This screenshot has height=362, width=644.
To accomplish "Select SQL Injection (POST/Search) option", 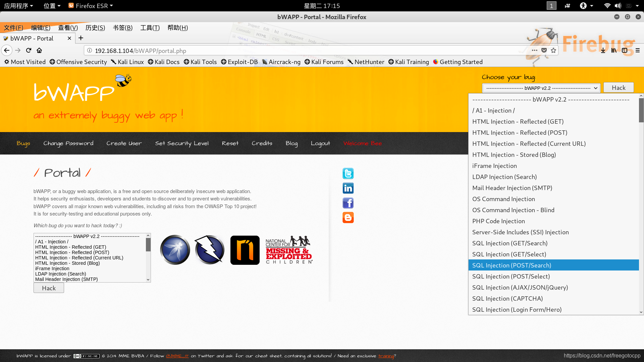I will click(x=553, y=265).
